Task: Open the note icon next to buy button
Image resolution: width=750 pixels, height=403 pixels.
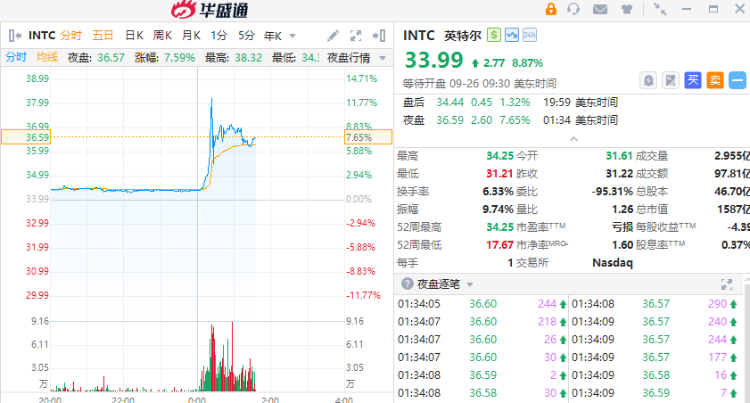Action: point(671,80)
